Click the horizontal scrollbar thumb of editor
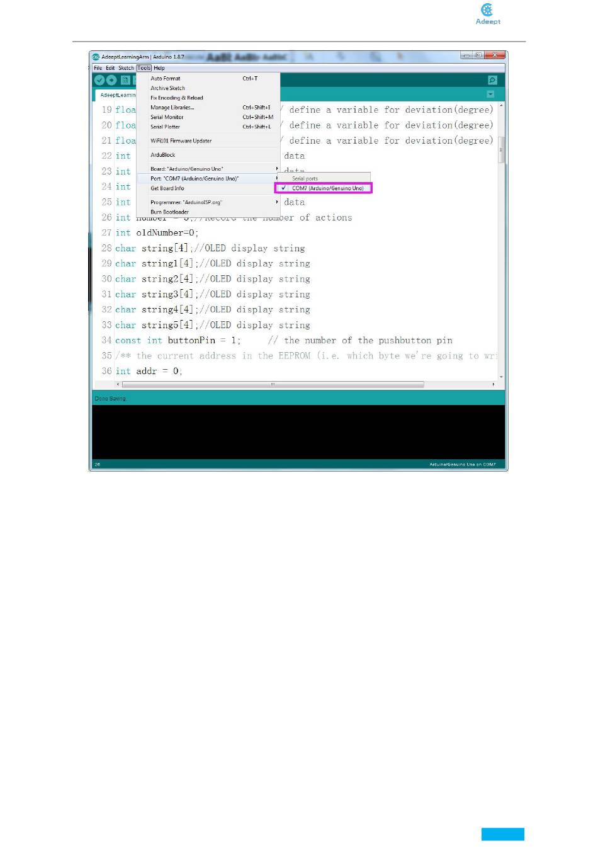Image resolution: width=598 pixels, height=868 pixels. point(273,384)
